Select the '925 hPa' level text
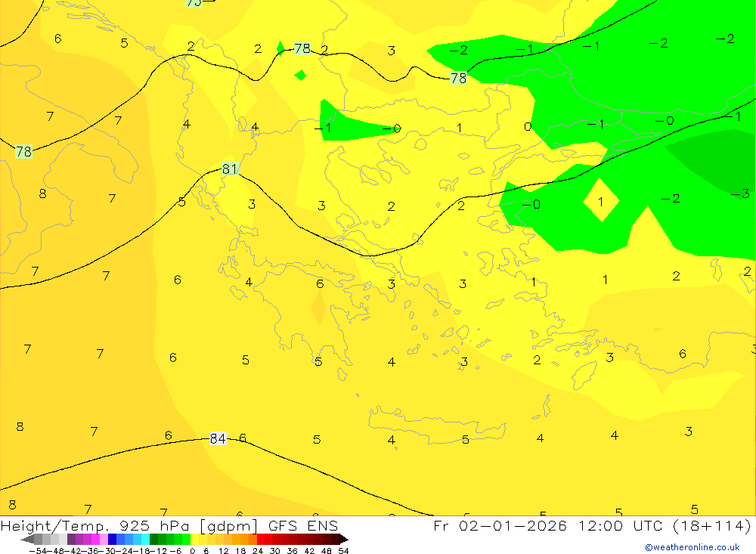 pos(155,526)
